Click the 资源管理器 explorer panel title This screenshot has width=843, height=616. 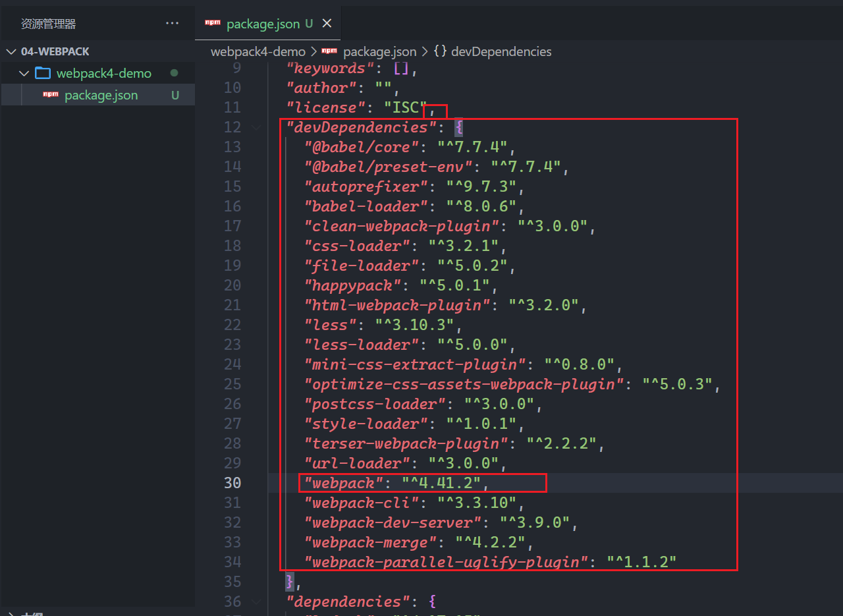[x=48, y=24]
